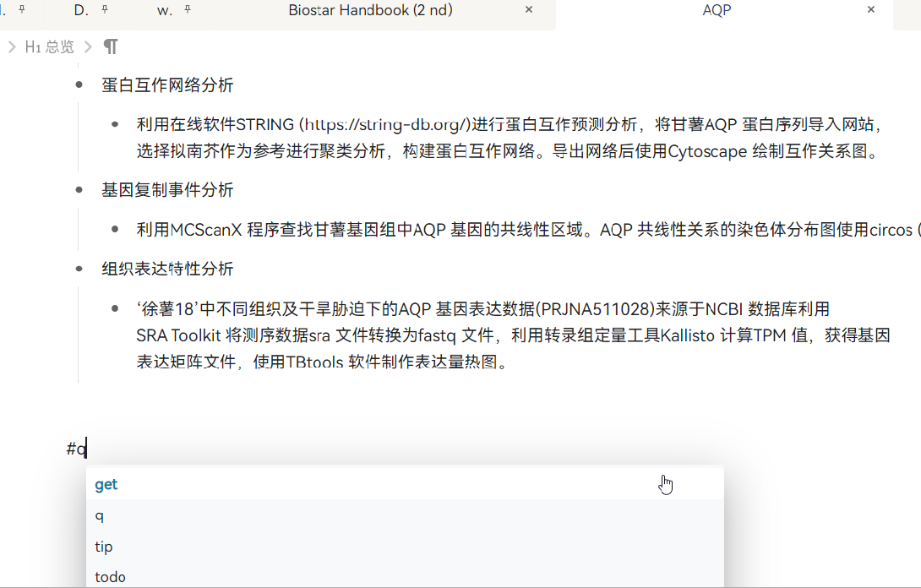
Task: Click the paragraph symbol in the breadcrumb
Action: coord(111,47)
